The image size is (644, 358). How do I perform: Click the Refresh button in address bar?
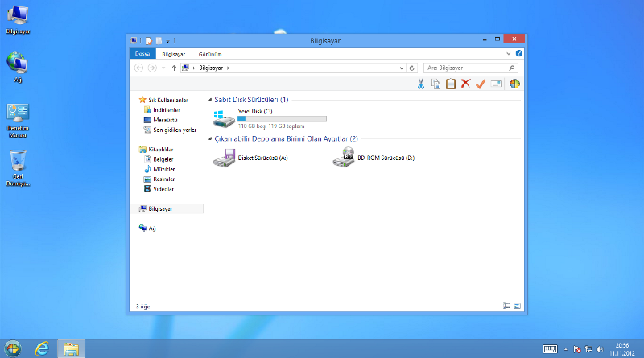coord(411,68)
